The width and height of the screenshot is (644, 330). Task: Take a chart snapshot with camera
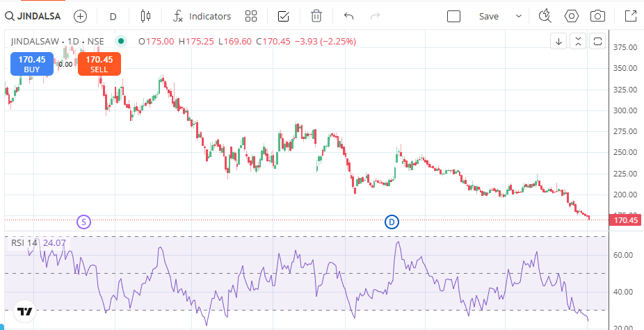pyautogui.click(x=597, y=16)
